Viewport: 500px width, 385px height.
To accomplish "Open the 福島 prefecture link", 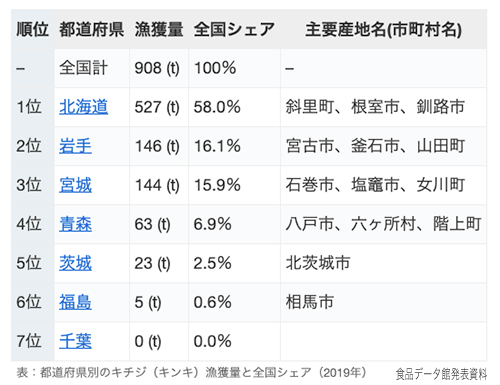I will (75, 302).
